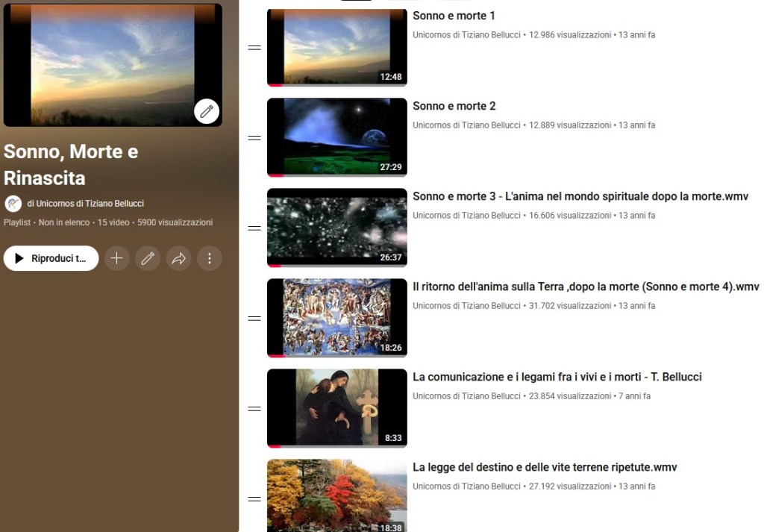Image resolution: width=764 pixels, height=532 pixels.
Task: Click the plus icon to add videos
Action: coord(116,258)
